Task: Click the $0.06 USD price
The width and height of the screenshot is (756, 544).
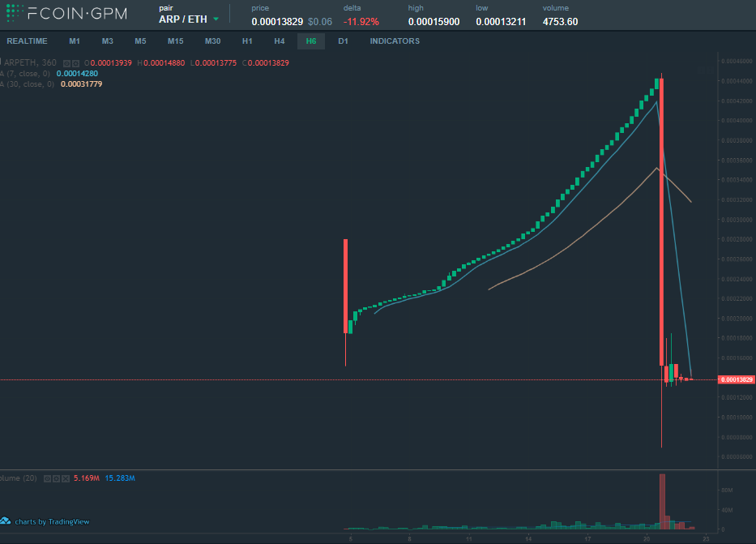Action: click(x=320, y=22)
